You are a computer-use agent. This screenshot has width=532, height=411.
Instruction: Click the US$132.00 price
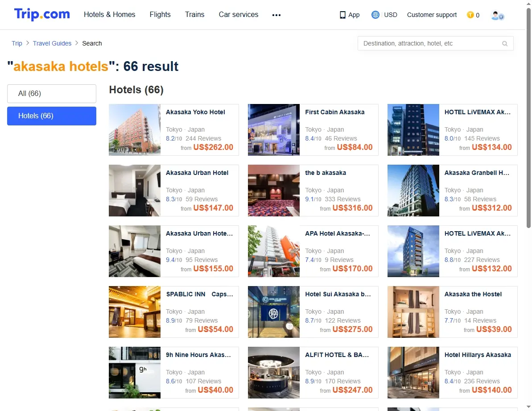coord(492,269)
